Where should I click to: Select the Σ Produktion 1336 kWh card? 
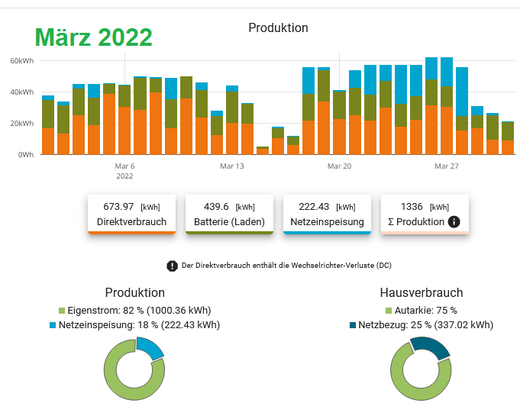tap(425, 214)
